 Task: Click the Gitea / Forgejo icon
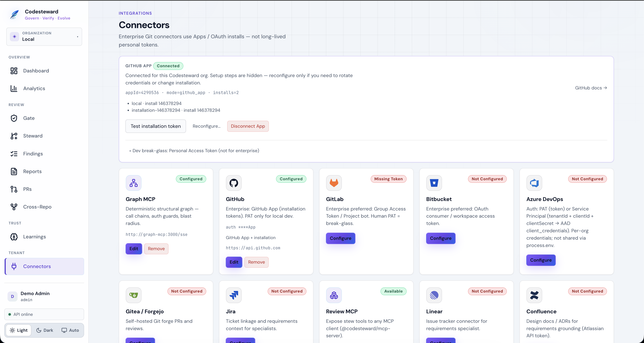click(133, 295)
